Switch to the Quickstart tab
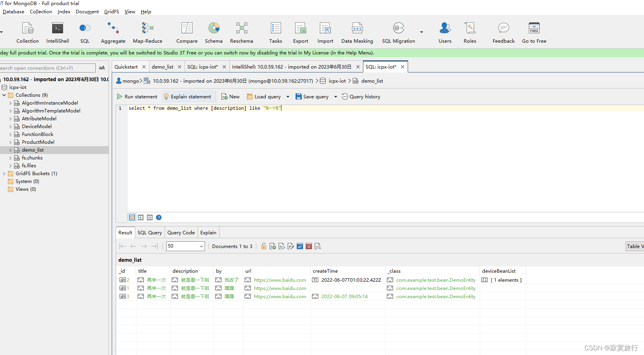Viewport: 644px width, 355px height. pos(126,67)
